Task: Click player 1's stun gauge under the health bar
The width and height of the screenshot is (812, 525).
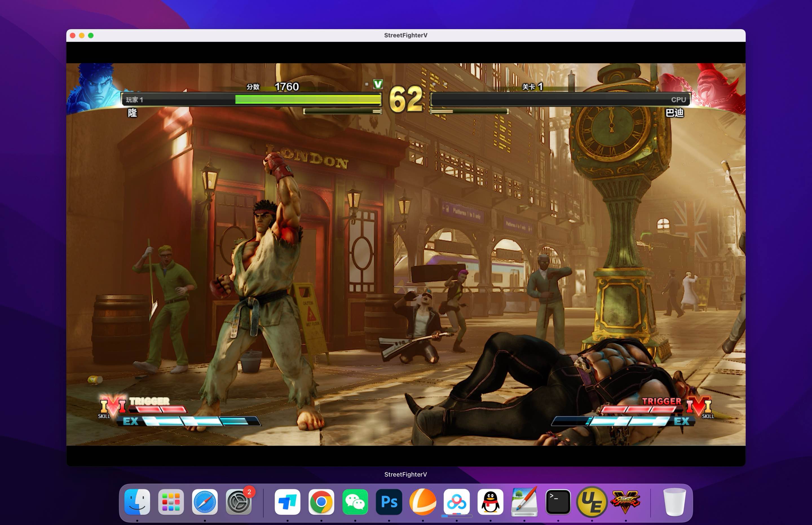Action: [x=342, y=111]
